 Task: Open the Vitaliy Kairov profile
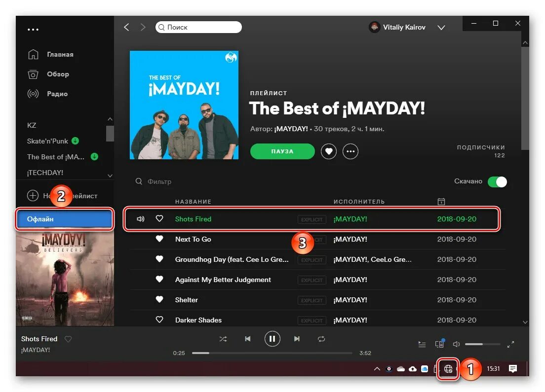click(397, 27)
